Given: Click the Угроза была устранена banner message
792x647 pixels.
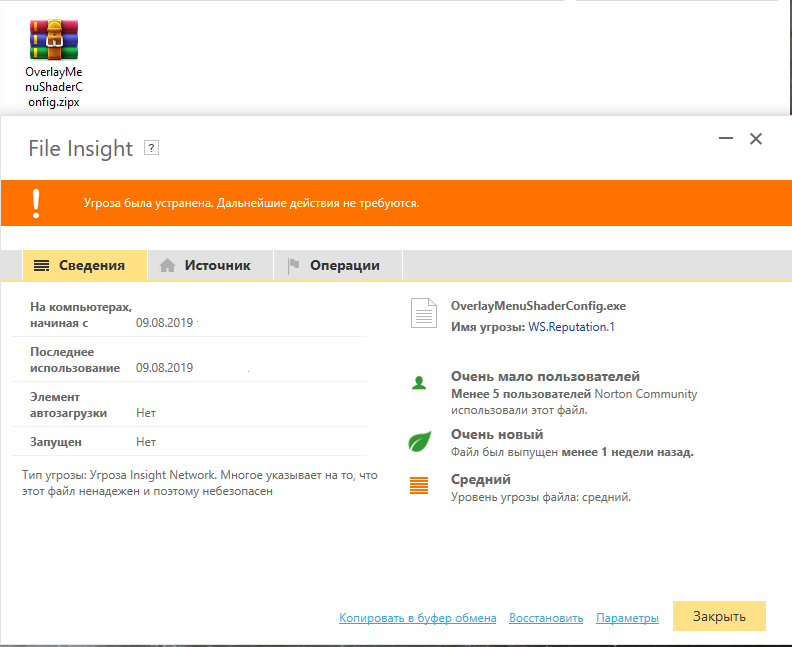Looking at the screenshot, I should (252, 203).
